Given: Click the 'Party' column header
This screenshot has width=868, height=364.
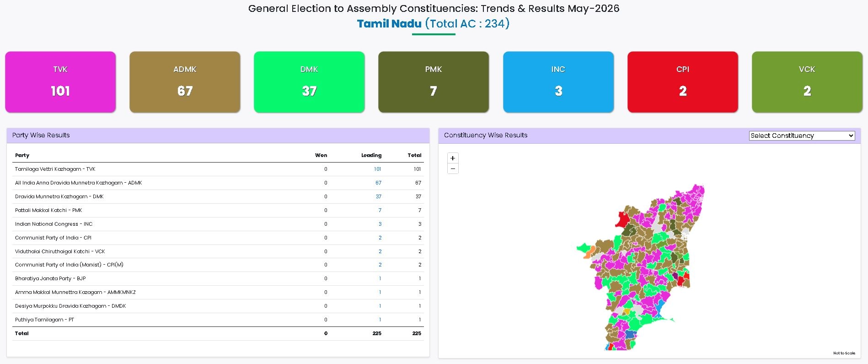Looking at the screenshot, I should click(x=22, y=155).
